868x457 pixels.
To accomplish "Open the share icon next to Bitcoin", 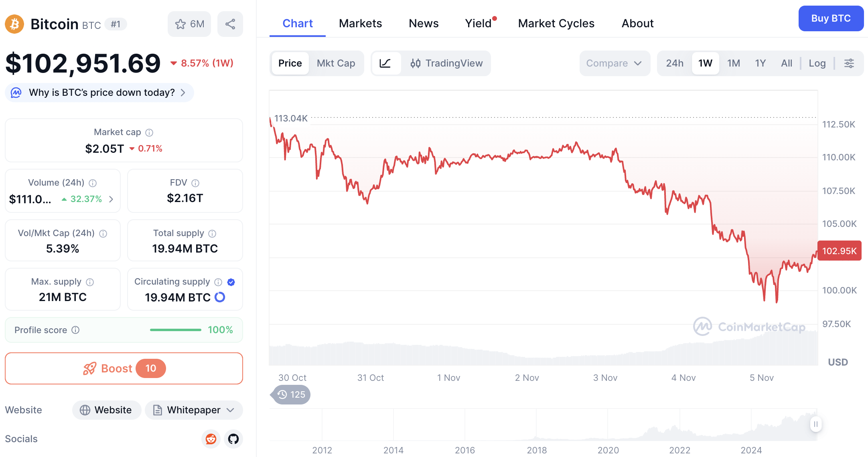I will (x=230, y=24).
